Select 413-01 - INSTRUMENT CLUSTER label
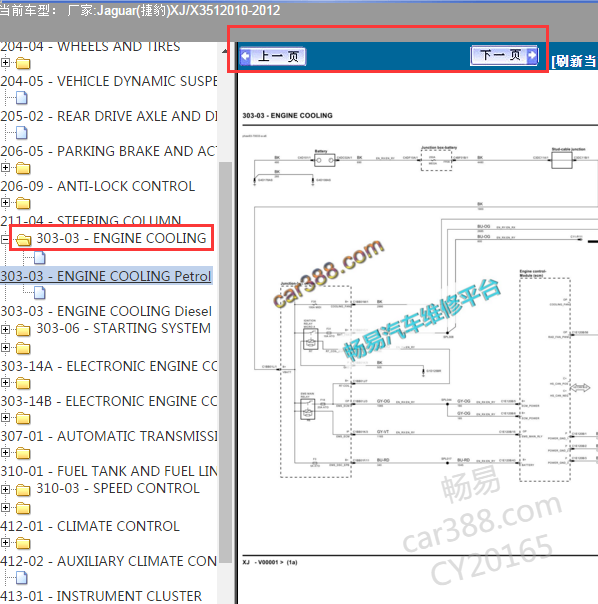Viewport: 598px width, 604px height. [x=101, y=596]
